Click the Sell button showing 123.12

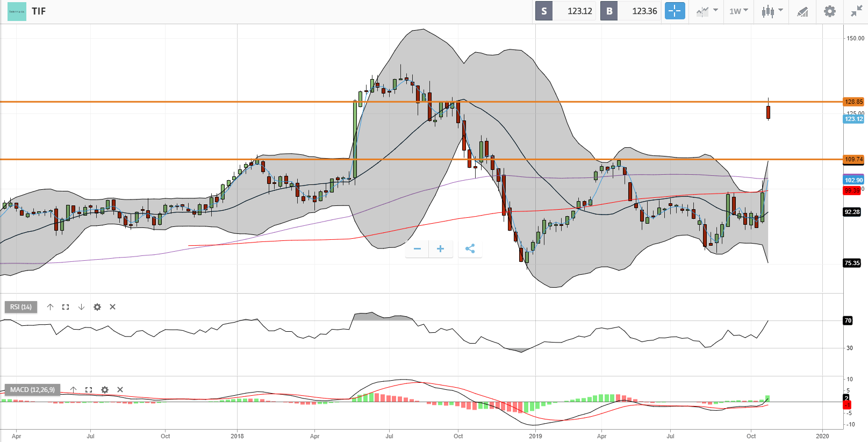pyautogui.click(x=565, y=11)
